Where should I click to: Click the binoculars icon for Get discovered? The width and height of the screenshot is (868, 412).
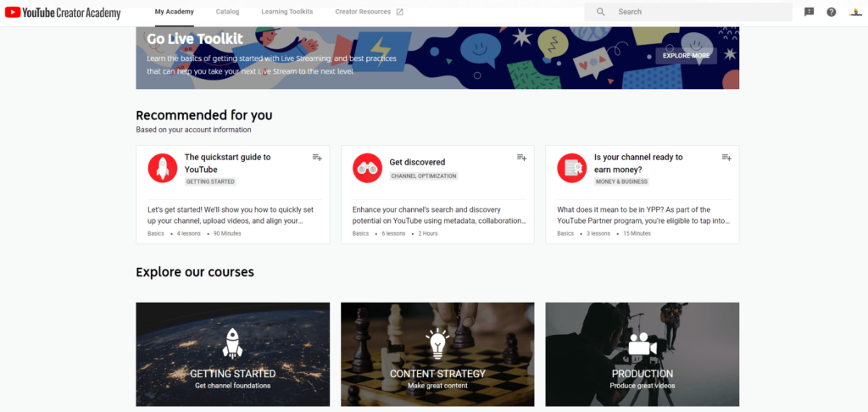(x=367, y=168)
